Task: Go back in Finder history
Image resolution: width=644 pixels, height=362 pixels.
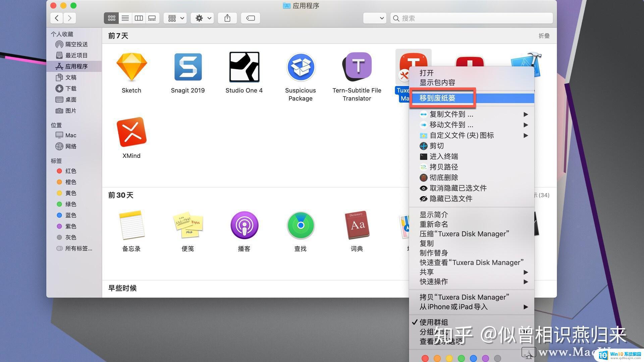Action: point(57,18)
